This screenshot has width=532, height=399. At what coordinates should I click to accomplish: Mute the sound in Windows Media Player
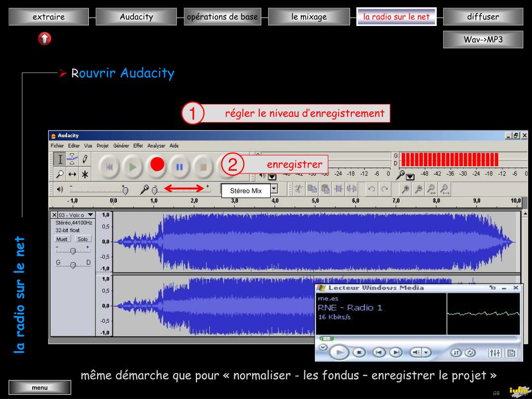pyautogui.click(x=416, y=353)
